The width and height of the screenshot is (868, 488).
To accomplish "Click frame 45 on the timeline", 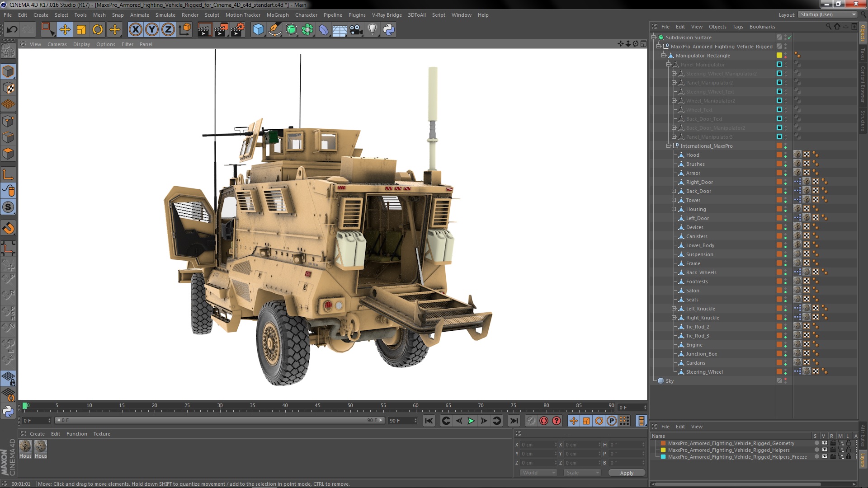I will coord(318,406).
